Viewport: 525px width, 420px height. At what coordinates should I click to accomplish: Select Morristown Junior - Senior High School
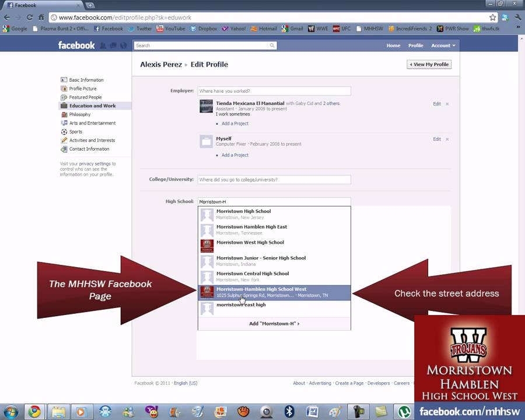point(274,261)
